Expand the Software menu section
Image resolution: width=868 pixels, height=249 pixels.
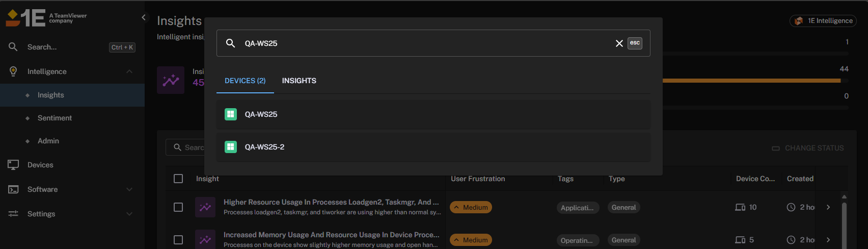[129, 189]
